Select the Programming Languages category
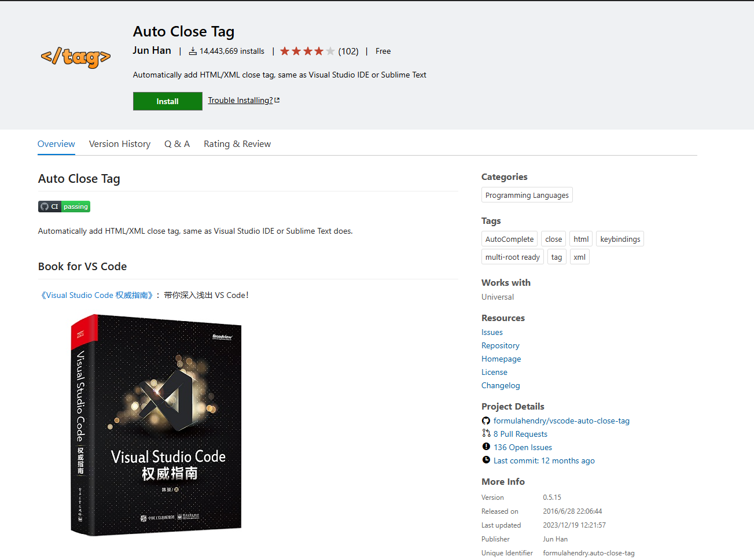754x560 pixels. click(527, 195)
